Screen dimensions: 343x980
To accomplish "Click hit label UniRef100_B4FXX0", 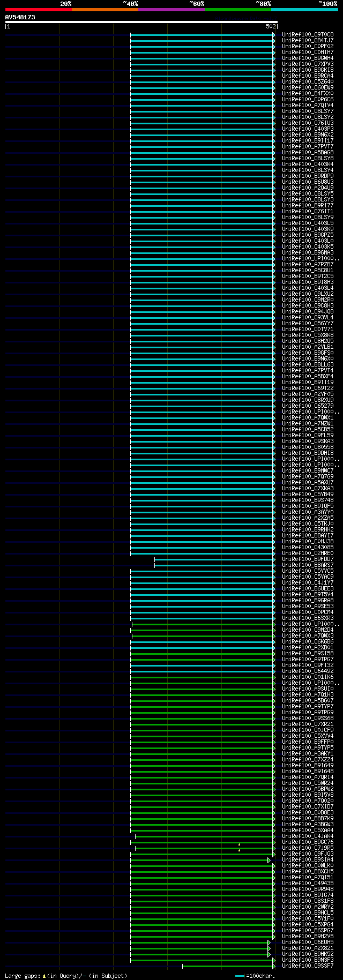I will point(308,94).
